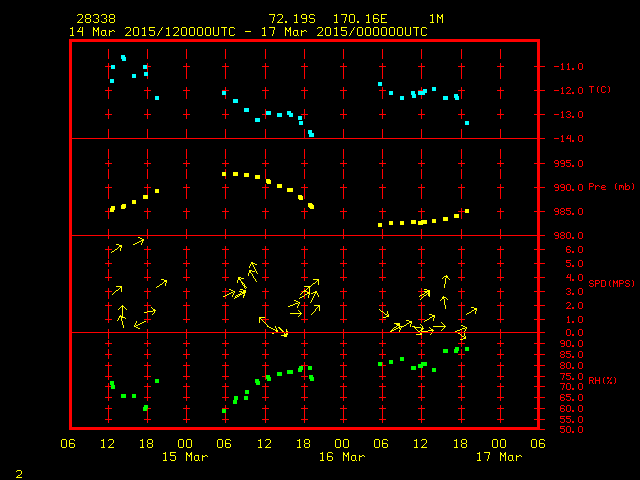Viewport: 640px width, 480px height.
Task: Click the start date 14 Mar 2015/120000UTC
Action: (x=152, y=31)
